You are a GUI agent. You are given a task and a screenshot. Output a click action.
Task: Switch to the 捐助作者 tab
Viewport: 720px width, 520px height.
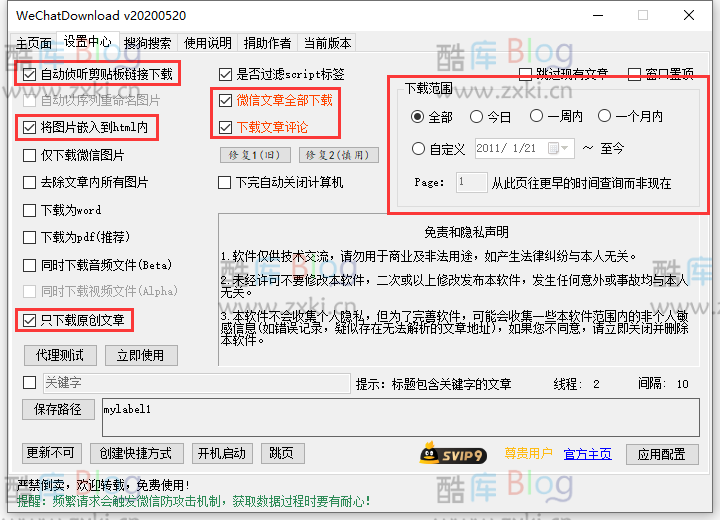[x=267, y=43]
